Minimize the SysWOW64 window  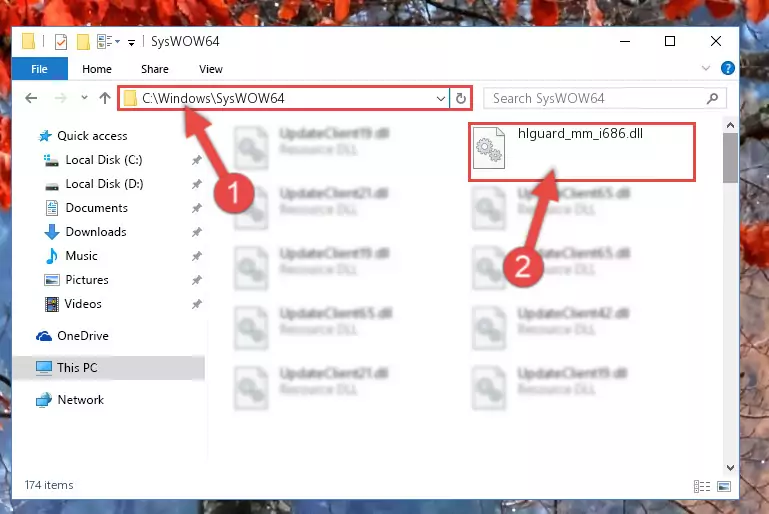625,41
